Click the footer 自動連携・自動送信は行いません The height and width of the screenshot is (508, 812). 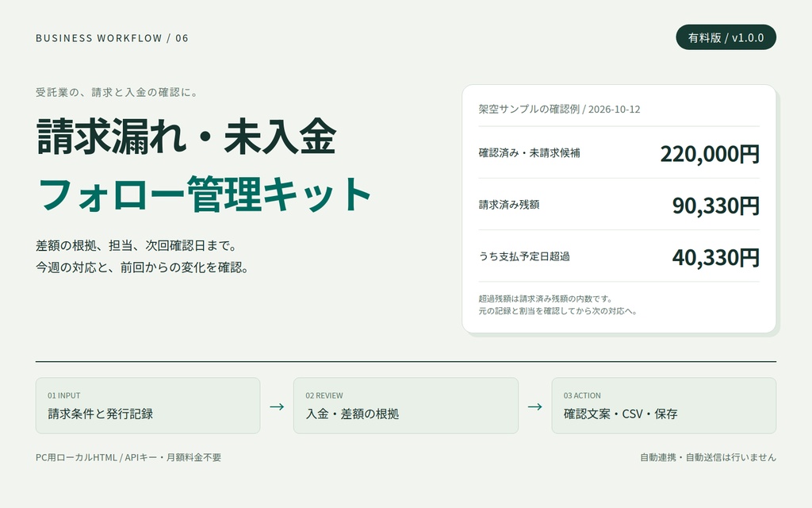[708, 457]
